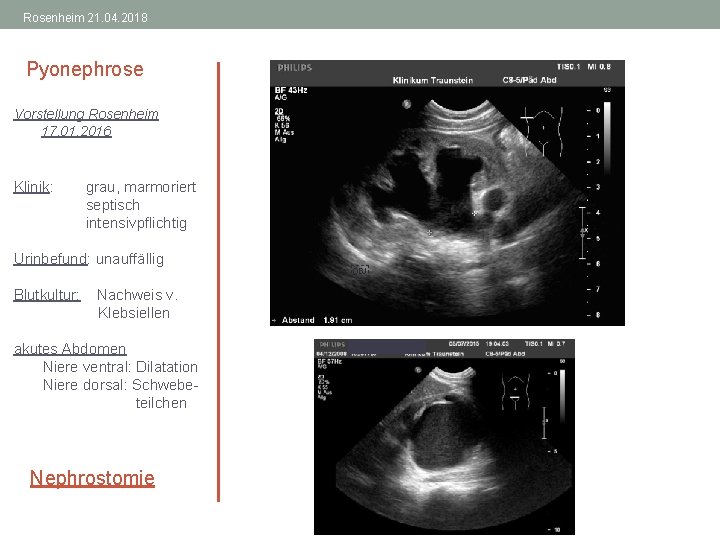Click the word Klebsiellen

coord(134,313)
